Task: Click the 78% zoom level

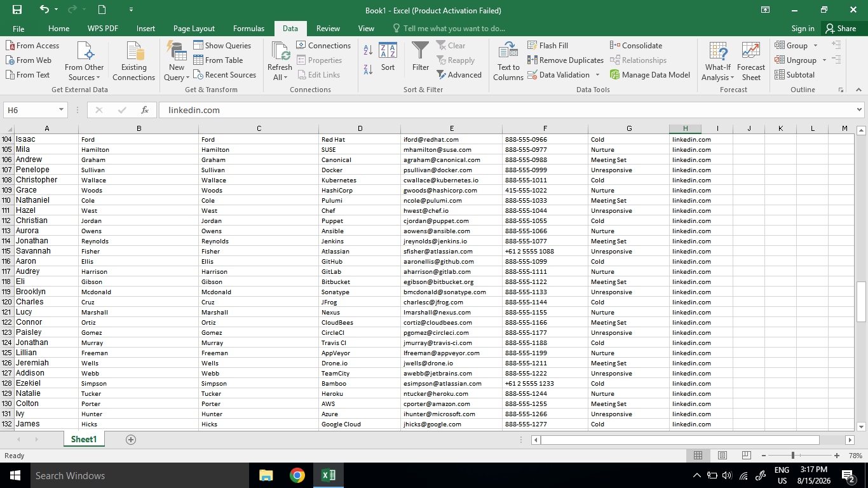Action: pyautogui.click(x=855, y=456)
